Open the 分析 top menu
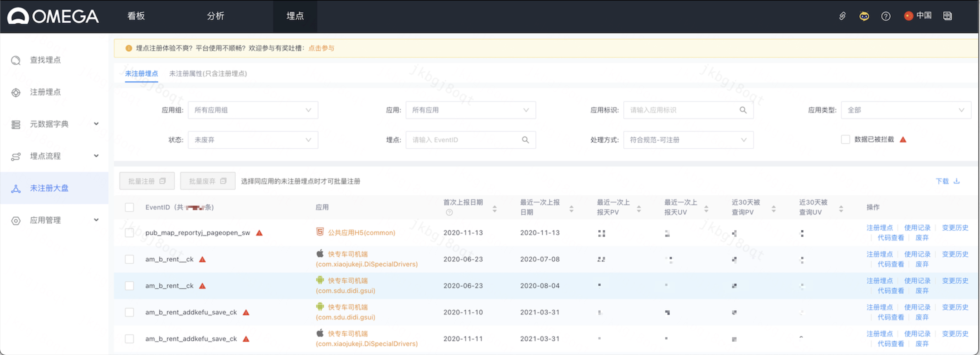 [x=215, y=16]
